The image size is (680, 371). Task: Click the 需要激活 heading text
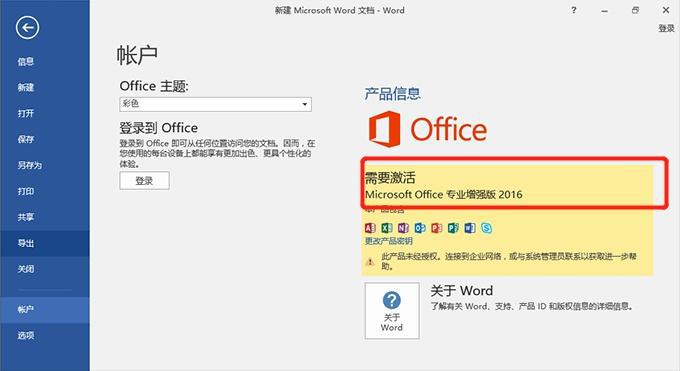[x=390, y=177]
